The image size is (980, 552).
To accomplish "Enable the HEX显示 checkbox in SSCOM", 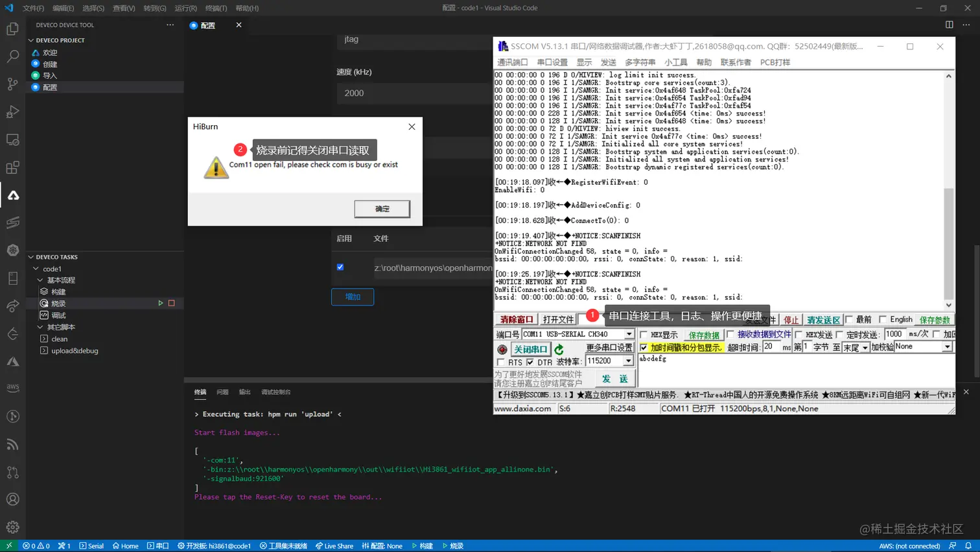I will pos(644,335).
